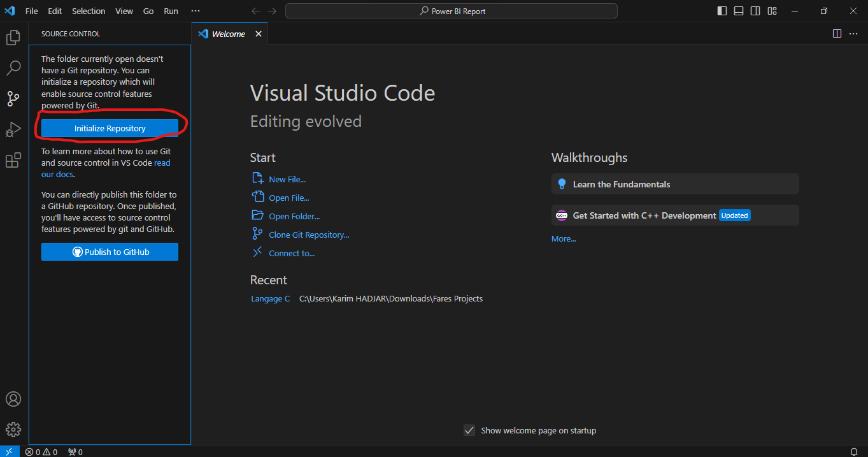Toggle the primary side bar layout icon
Image resolution: width=868 pixels, height=457 pixels.
pos(722,11)
